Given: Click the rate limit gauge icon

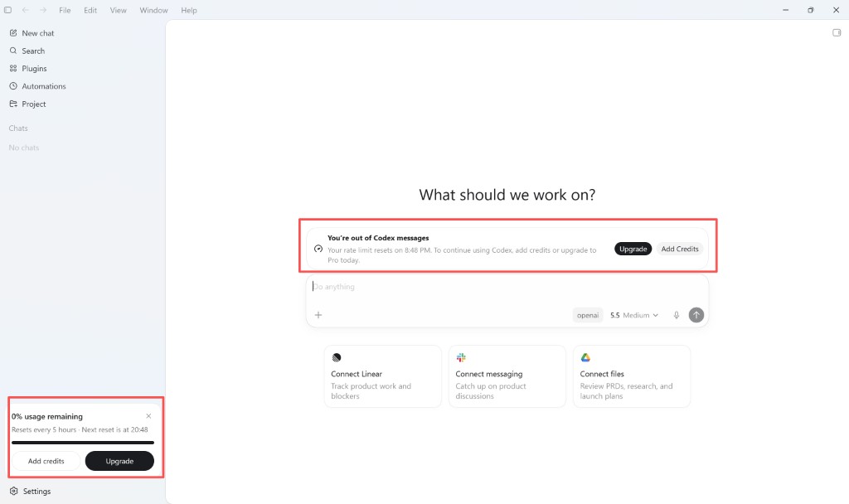Looking at the screenshot, I should click(x=318, y=249).
